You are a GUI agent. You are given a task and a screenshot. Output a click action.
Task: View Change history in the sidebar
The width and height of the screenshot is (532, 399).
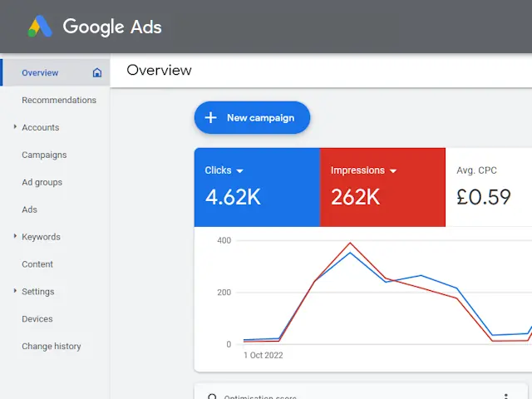click(52, 347)
